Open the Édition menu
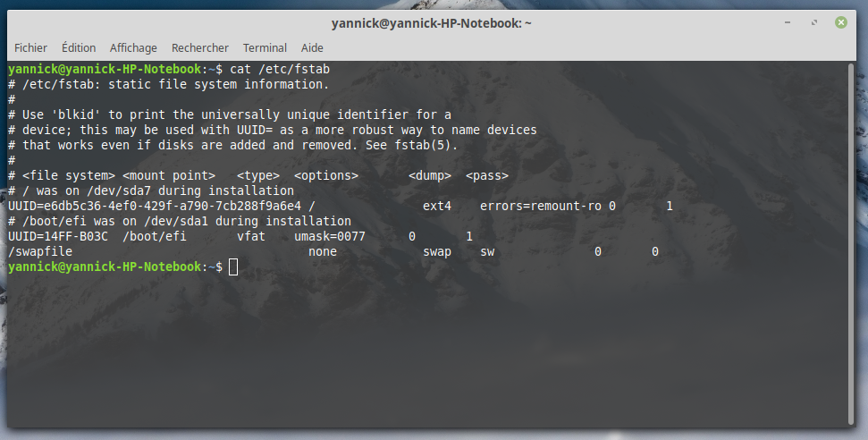Viewport: 868px width, 440px height. pos(79,47)
